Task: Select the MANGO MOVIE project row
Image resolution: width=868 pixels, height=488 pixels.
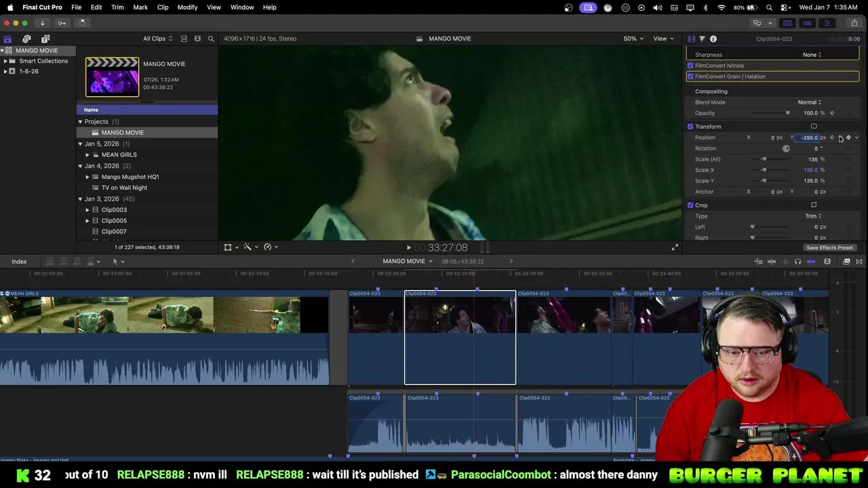Action: click(x=147, y=133)
